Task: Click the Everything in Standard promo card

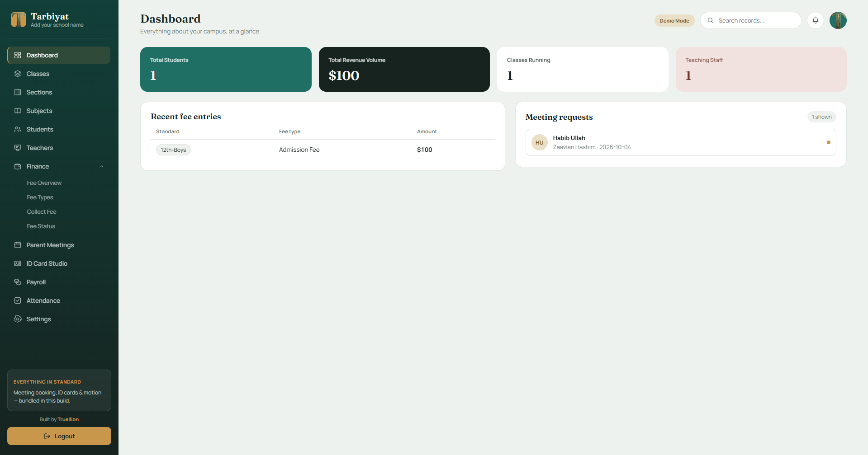Action: 59,390
